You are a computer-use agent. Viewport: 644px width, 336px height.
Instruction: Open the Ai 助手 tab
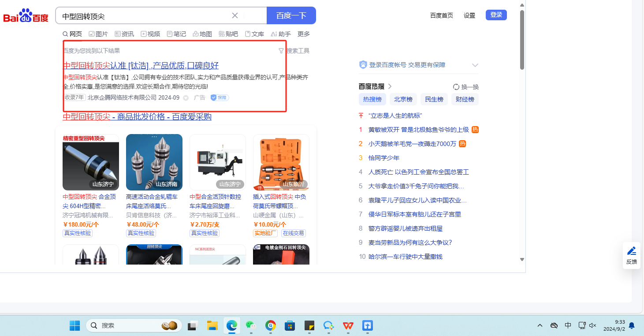(281, 34)
